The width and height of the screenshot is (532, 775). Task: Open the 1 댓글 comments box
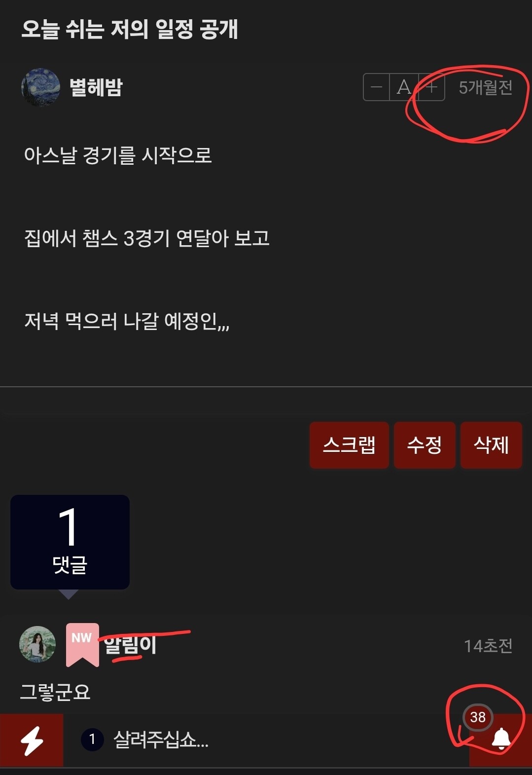[x=70, y=542]
